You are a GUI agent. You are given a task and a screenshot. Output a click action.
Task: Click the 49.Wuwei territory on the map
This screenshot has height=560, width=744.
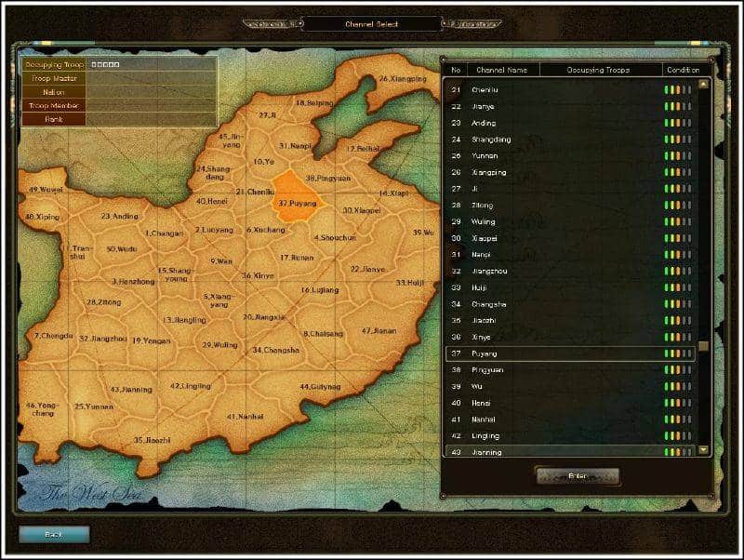tap(46, 190)
